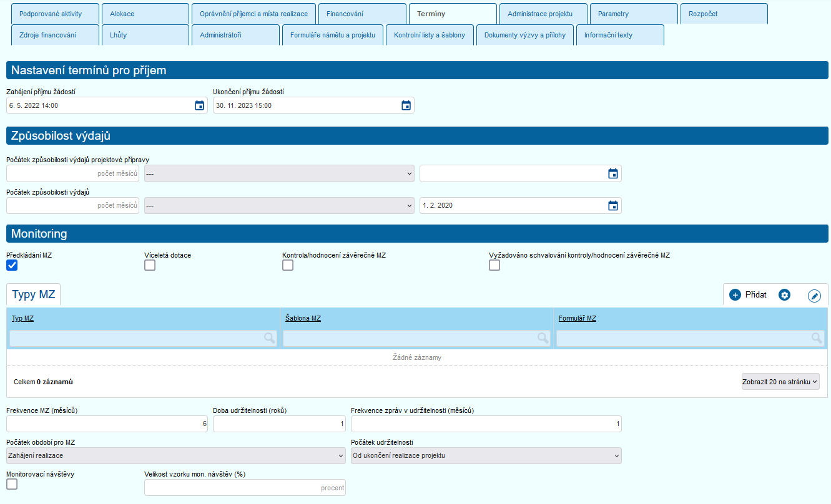Enable the Víceletá dotace checkbox
This screenshot has width=831, height=504.
(x=150, y=265)
